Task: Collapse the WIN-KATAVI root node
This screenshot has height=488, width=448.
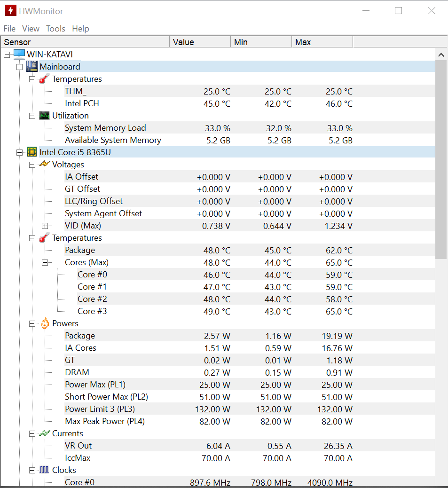Action: [7, 54]
